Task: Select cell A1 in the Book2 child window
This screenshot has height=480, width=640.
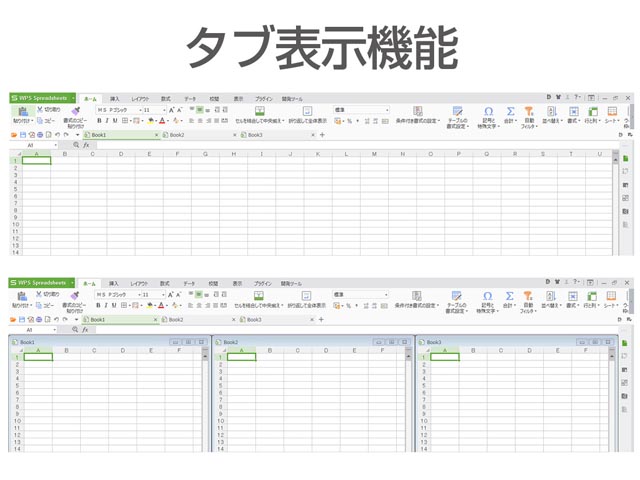Action: click(242, 357)
